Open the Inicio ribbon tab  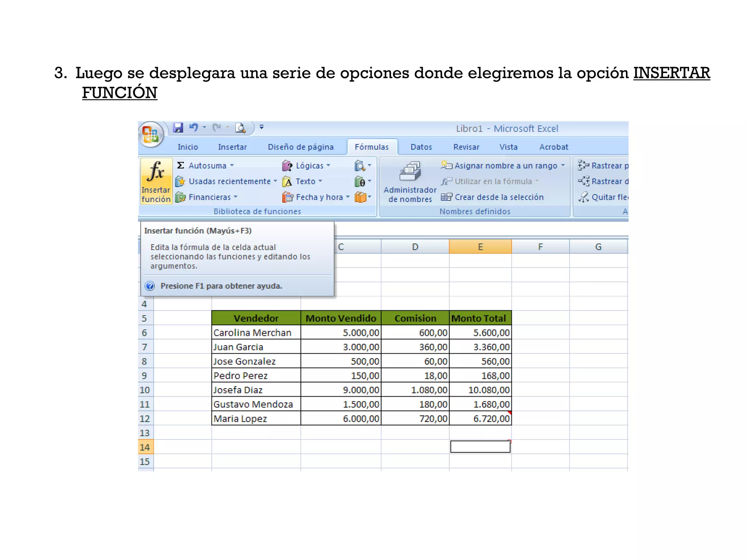click(x=187, y=147)
